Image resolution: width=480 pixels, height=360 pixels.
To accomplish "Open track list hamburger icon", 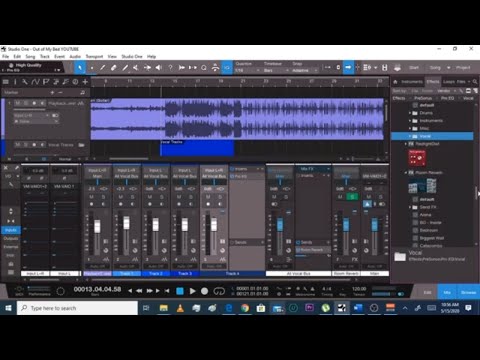I will (5, 82).
